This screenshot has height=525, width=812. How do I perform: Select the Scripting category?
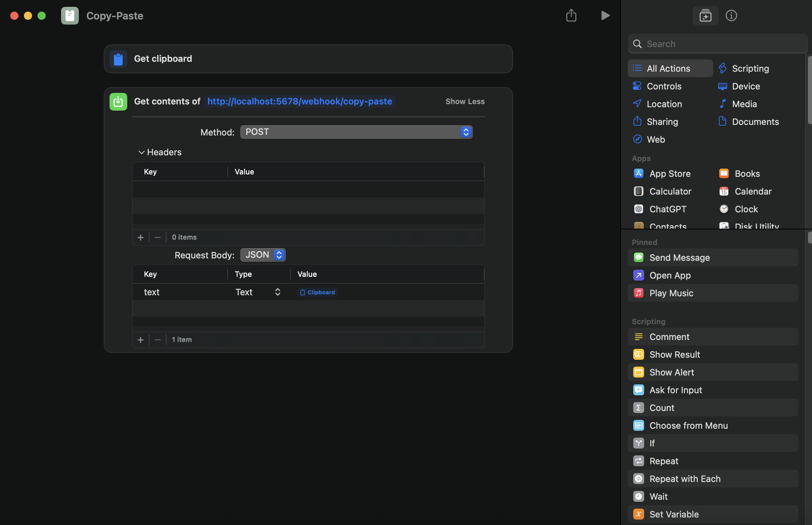(x=750, y=69)
